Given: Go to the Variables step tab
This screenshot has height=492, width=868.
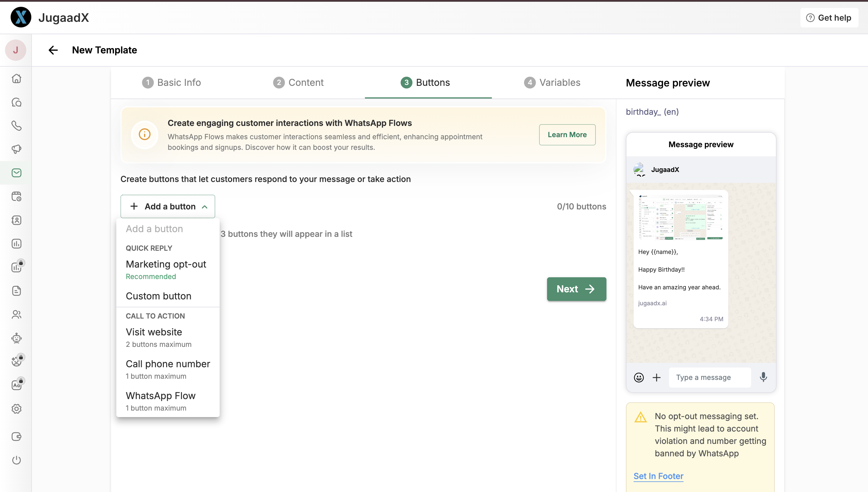Looking at the screenshot, I should pyautogui.click(x=552, y=83).
